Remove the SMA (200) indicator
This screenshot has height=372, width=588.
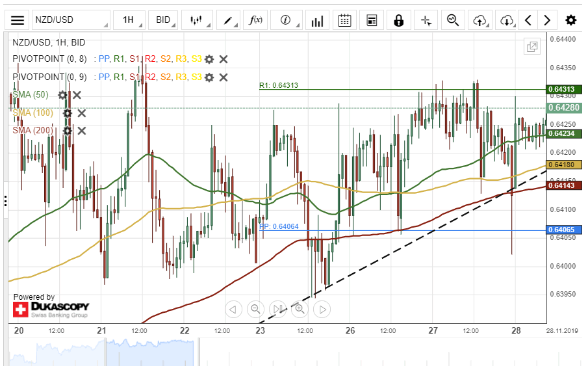tap(82, 131)
